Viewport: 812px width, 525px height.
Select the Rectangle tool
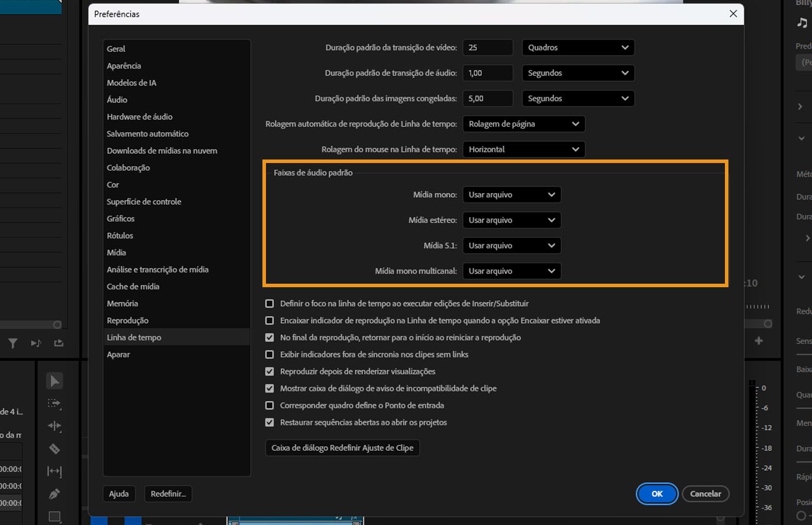coord(54,517)
